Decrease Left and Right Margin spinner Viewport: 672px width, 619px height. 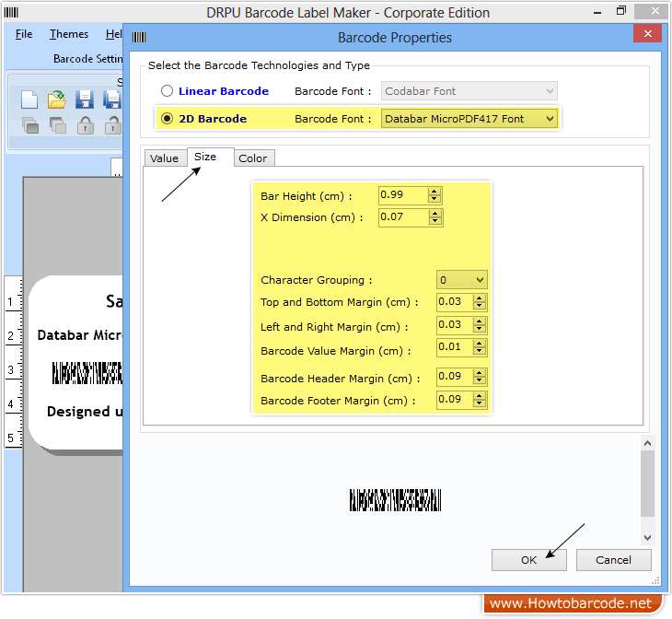click(480, 329)
